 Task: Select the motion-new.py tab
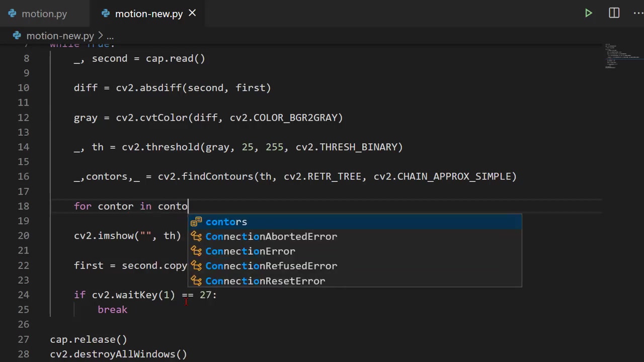tap(148, 14)
